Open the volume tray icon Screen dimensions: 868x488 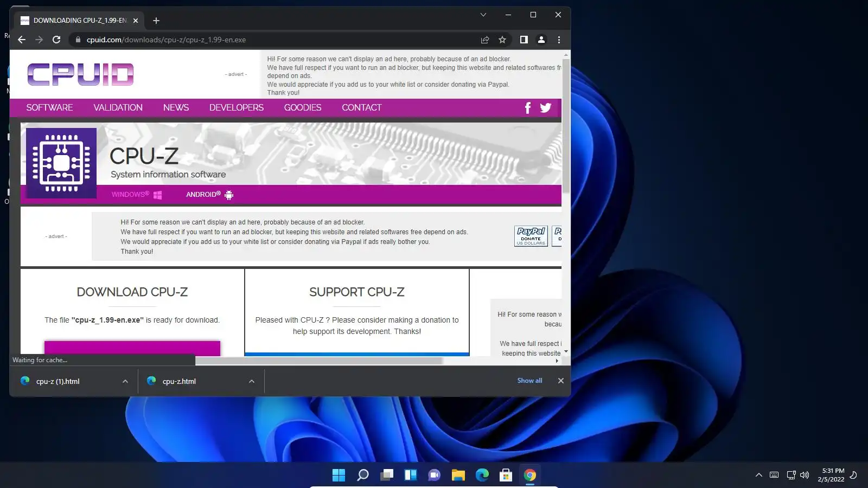point(805,475)
